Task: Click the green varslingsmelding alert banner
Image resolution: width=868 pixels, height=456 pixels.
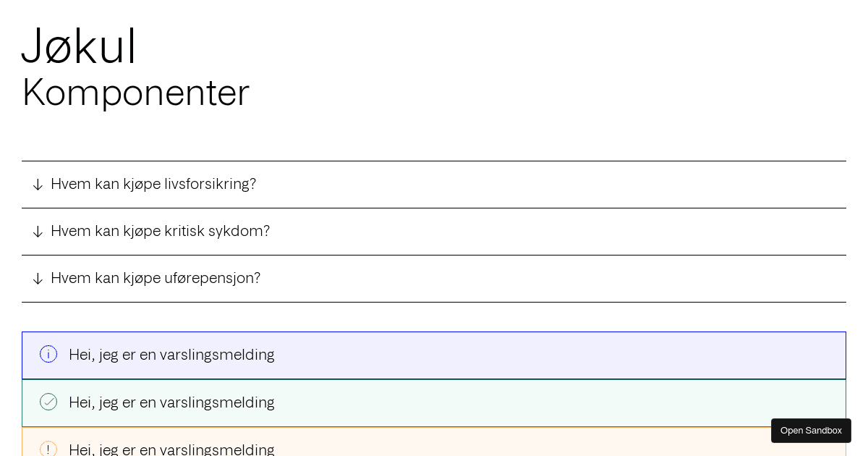Action: pyautogui.click(x=434, y=402)
